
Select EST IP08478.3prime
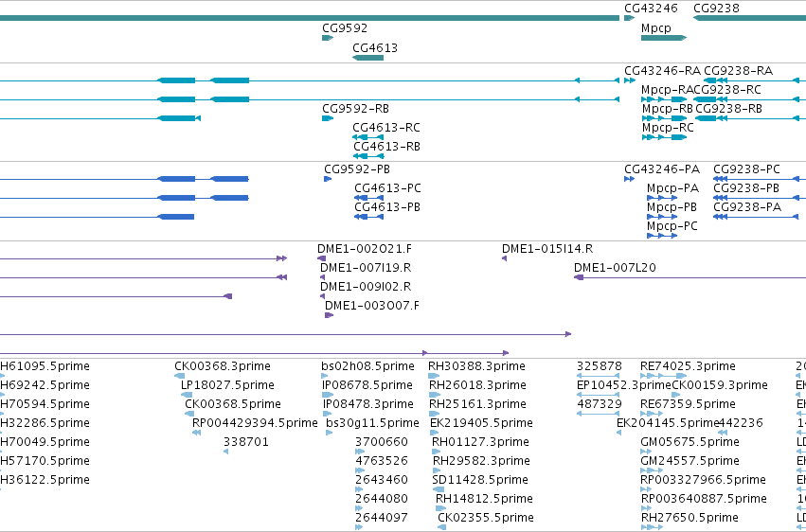(368, 404)
